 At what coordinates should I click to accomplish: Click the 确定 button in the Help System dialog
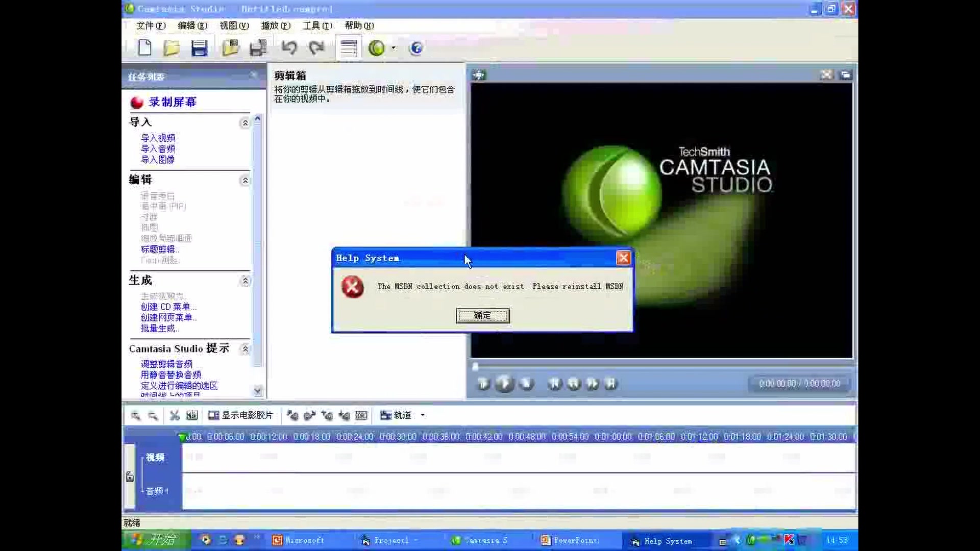tap(482, 315)
